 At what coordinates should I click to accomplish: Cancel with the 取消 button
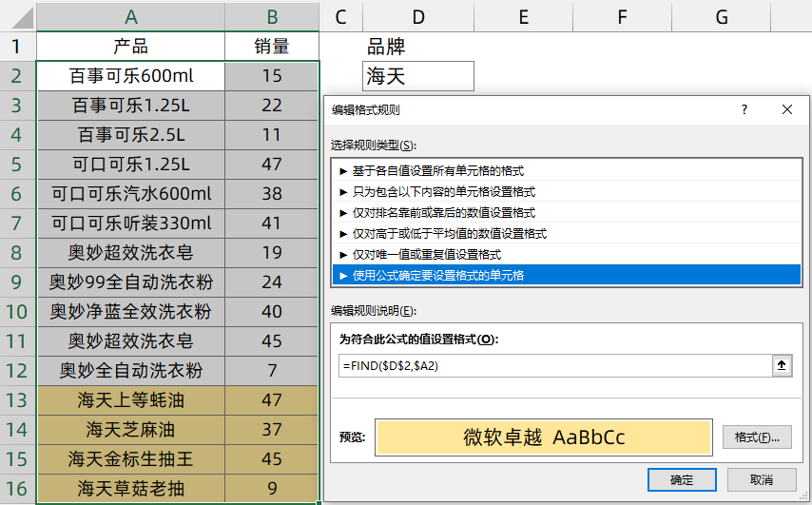[762, 480]
